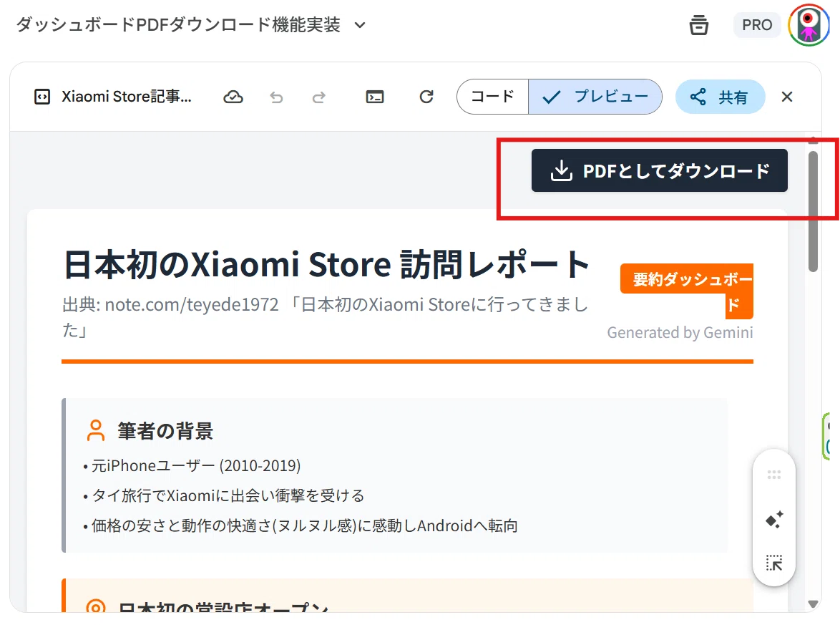Click the 価格の安さと動作の快適さ bullet
The height and width of the screenshot is (625, 840).
click(301, 525)
